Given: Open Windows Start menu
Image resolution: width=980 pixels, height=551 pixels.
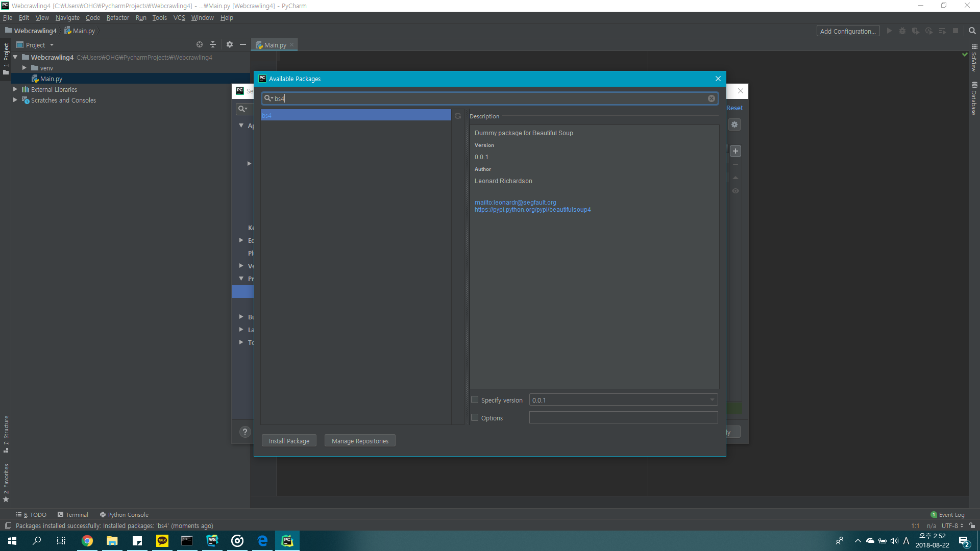Looking at the screenshot, I should tap(12, 541).
